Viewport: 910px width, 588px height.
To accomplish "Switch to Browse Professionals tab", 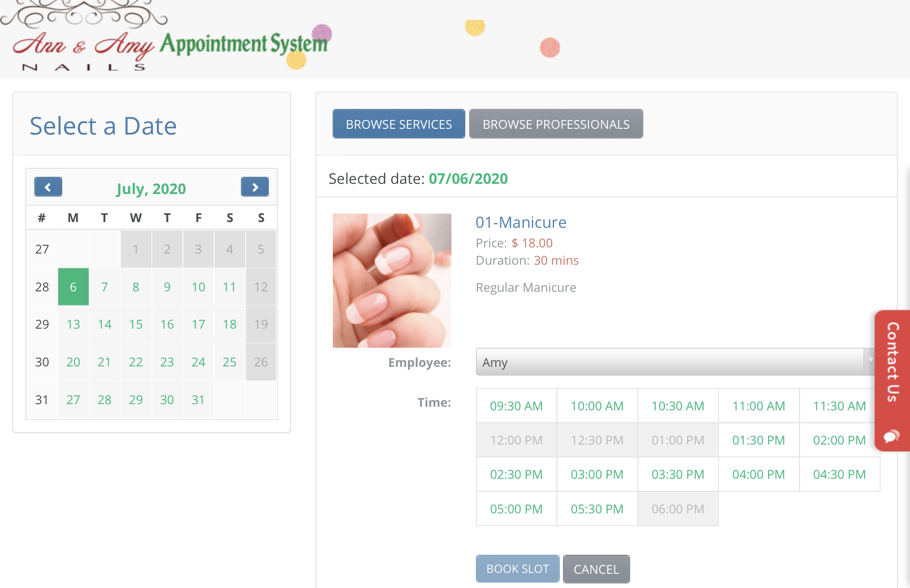I will [556, 124].
